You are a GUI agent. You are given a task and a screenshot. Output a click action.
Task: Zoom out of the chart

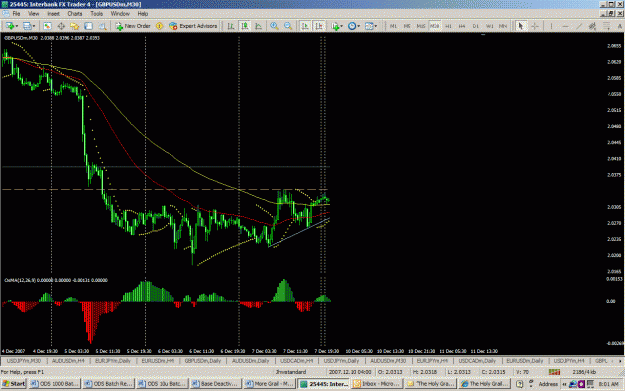click(288, 26)
